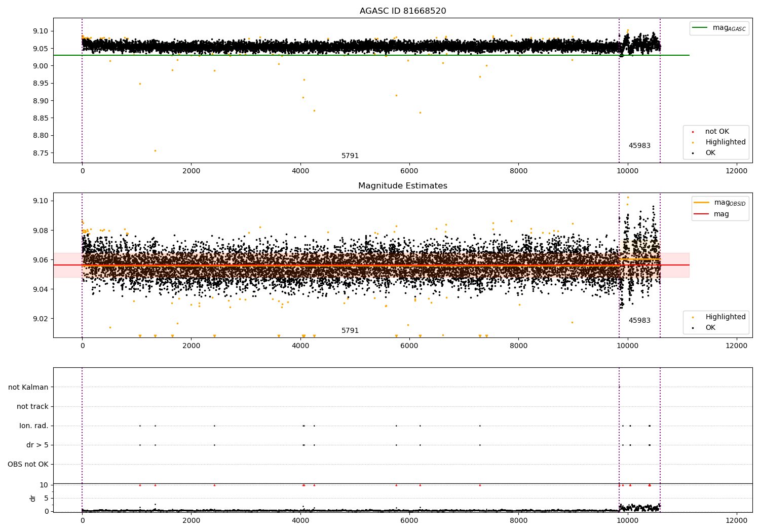The width and height of the screenshot is (760, 532).
Task: Click the rotated 'dr' y-axis label
Action: pos(33,499)
